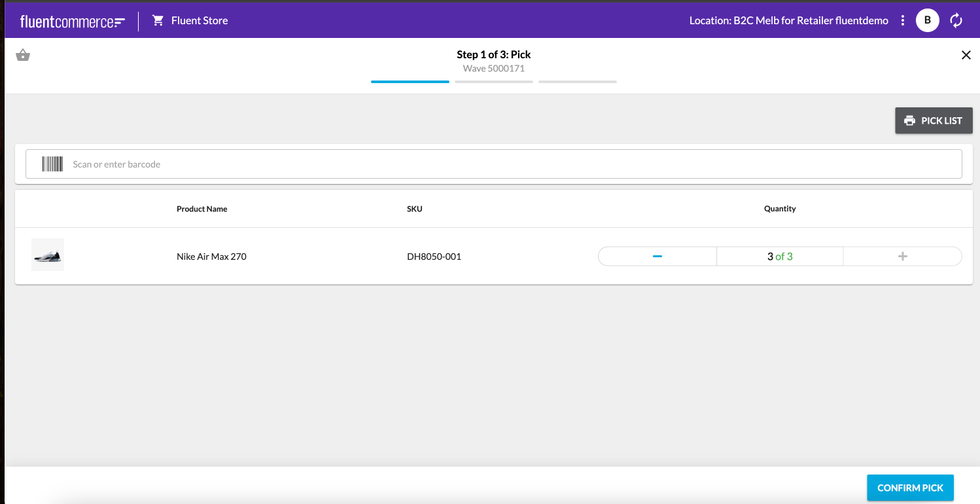Viewport: 980px width, 504px height.
Task: Click the basket icon at top left
Action: pos(23,56)
